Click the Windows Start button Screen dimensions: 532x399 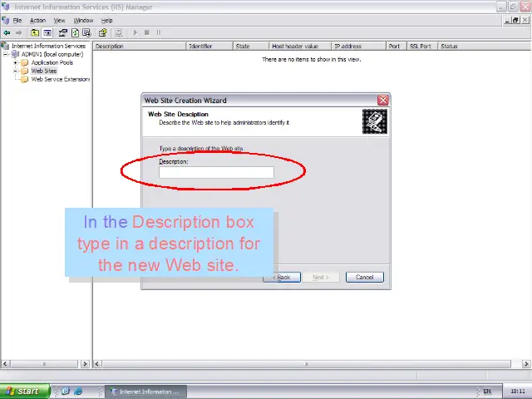click(x=25, y=392)
